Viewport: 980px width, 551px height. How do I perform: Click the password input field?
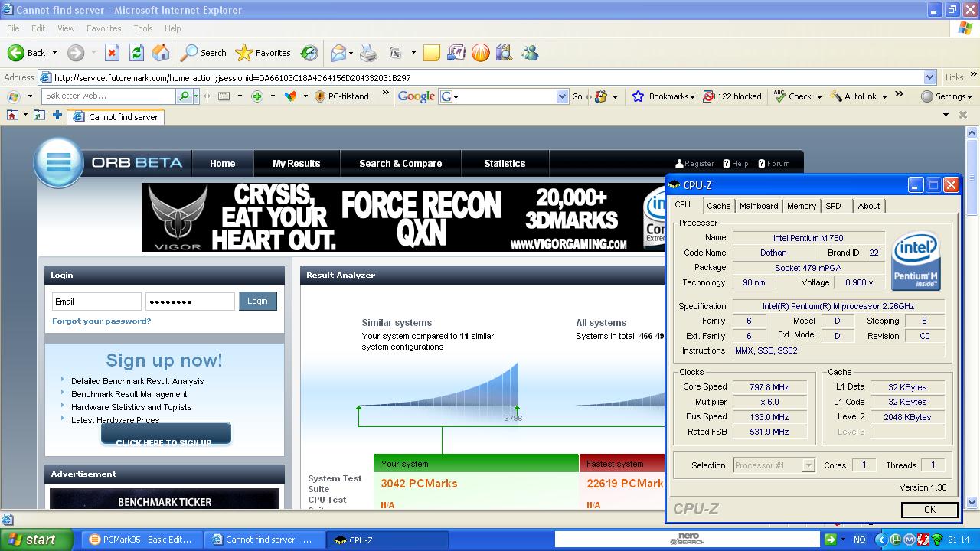tap(190, 302)
